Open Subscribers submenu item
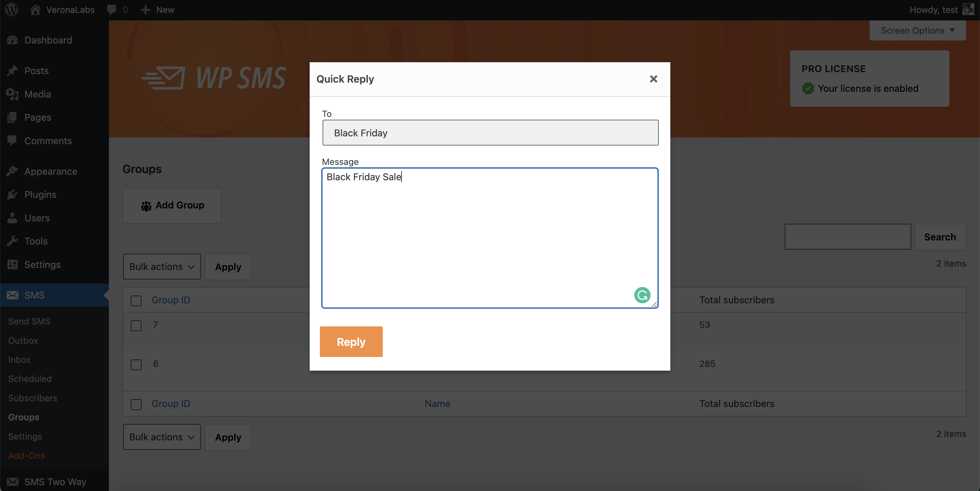This screenshot has width=980, height=491. [33, 398]
